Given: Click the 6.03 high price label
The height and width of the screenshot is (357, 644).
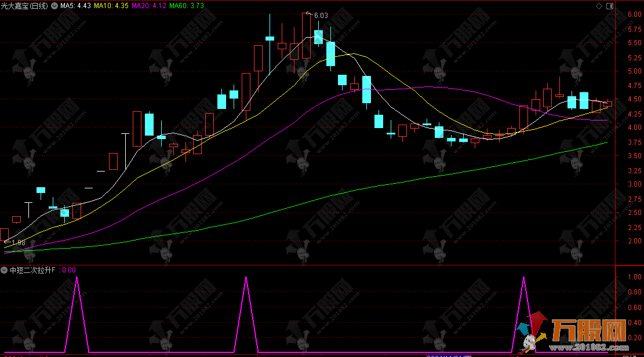Looking at the screenshot, I should point(321,15).
